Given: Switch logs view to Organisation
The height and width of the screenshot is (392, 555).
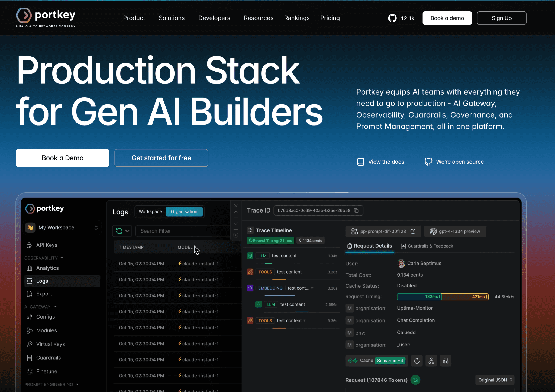Looking at the screenshot, I should click(x=184, y=212).
